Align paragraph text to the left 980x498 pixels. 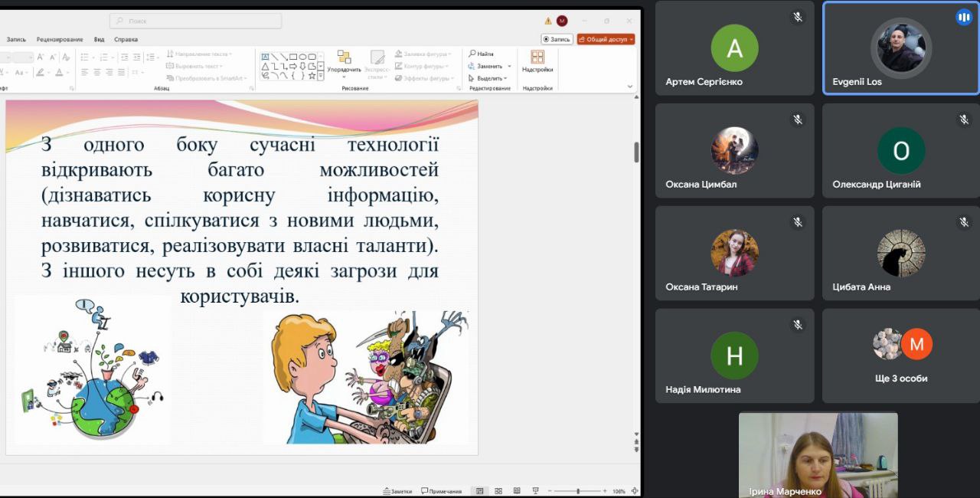tap(84, 72)
